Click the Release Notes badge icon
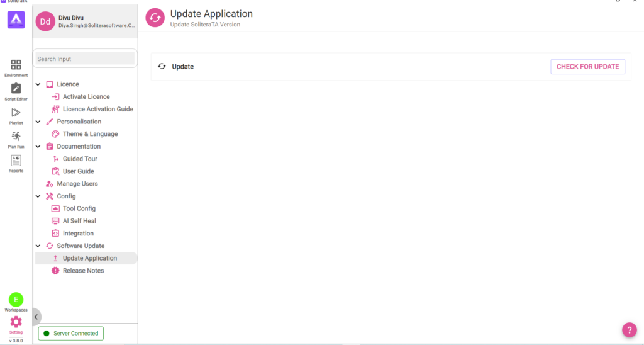 pyautogui.click(x=55, y=271)
